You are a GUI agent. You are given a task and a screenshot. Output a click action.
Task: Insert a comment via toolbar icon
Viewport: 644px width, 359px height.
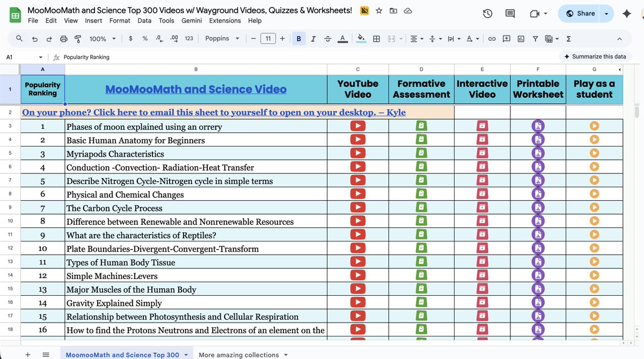click(506, 39)
